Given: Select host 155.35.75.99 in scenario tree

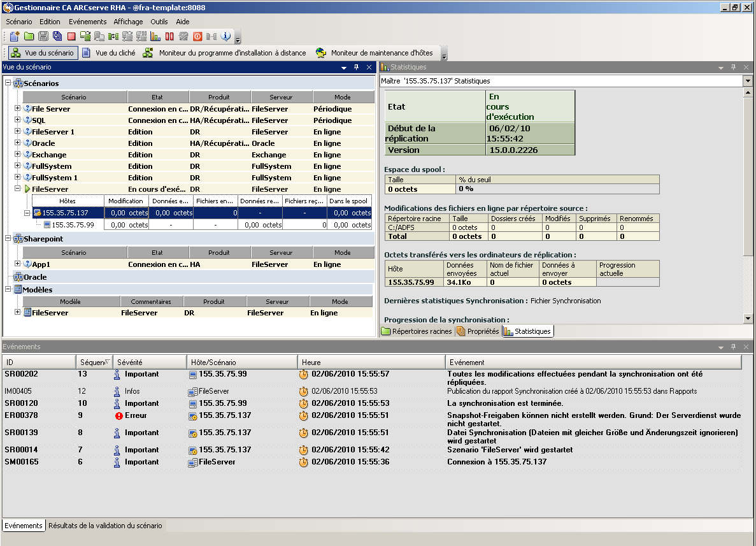Looking at the screenshot, I should (73, 225).
